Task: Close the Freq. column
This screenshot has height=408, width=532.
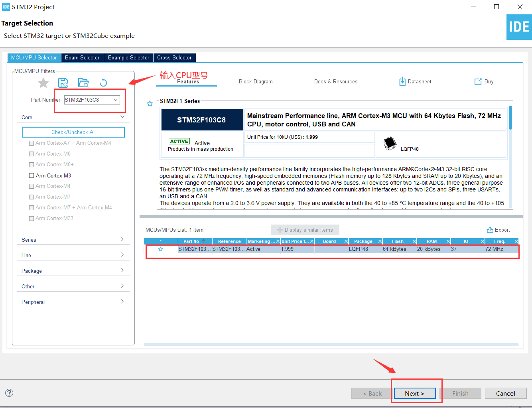Action: 516,241
